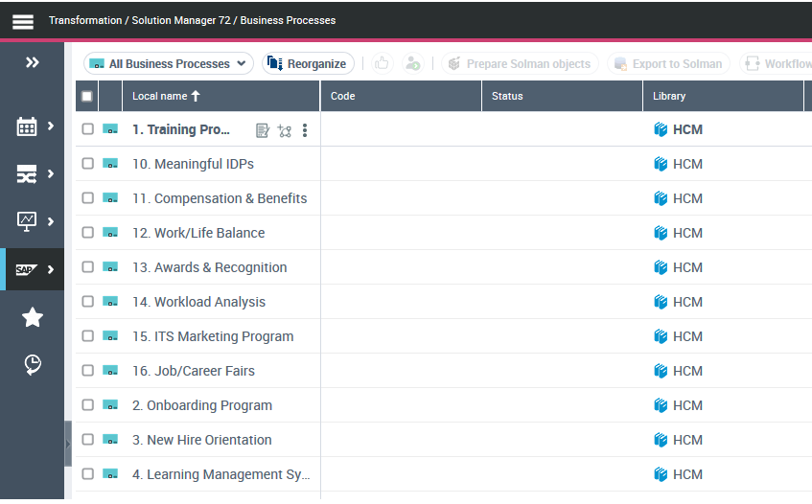Expand the sidebar with double chevron
The image size is (812, 504).
pyautogui.click(x=32, y=63)
